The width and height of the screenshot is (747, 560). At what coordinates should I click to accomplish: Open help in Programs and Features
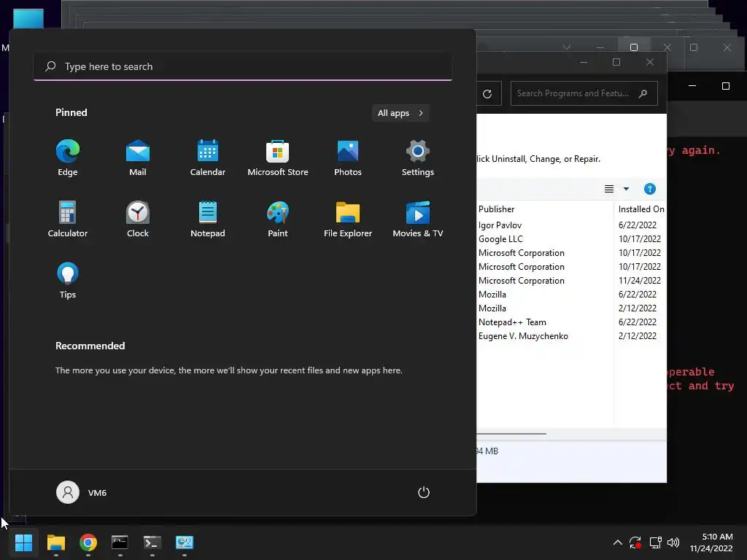[x=649, y=189]
